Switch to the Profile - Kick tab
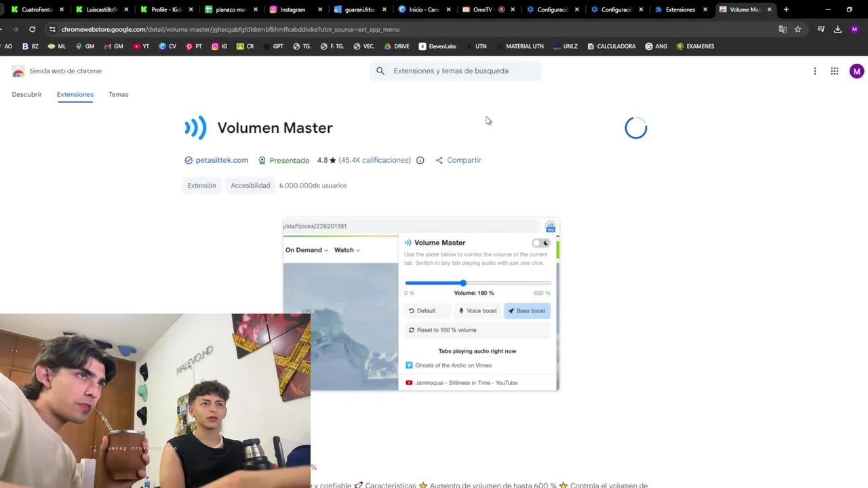Screen dimensions: 868x488 (x=167, y=9)
